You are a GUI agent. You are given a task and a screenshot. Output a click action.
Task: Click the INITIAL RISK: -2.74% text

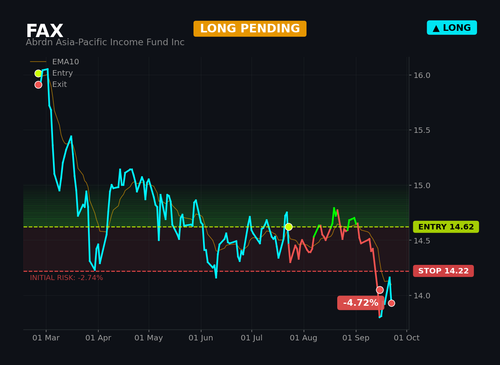66,278
